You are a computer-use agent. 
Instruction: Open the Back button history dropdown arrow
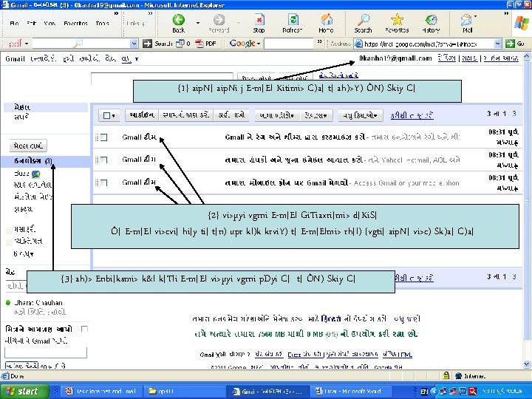pos(197,23)
